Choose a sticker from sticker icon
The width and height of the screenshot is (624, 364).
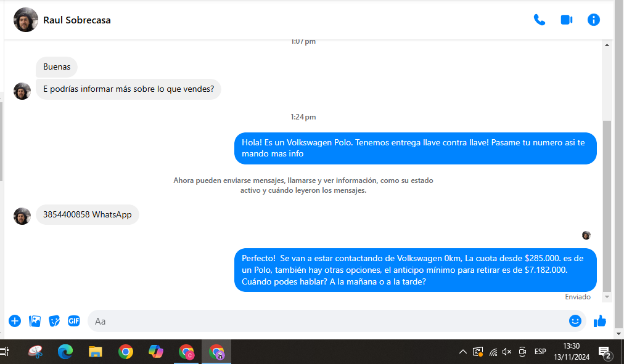coord(54,321)
